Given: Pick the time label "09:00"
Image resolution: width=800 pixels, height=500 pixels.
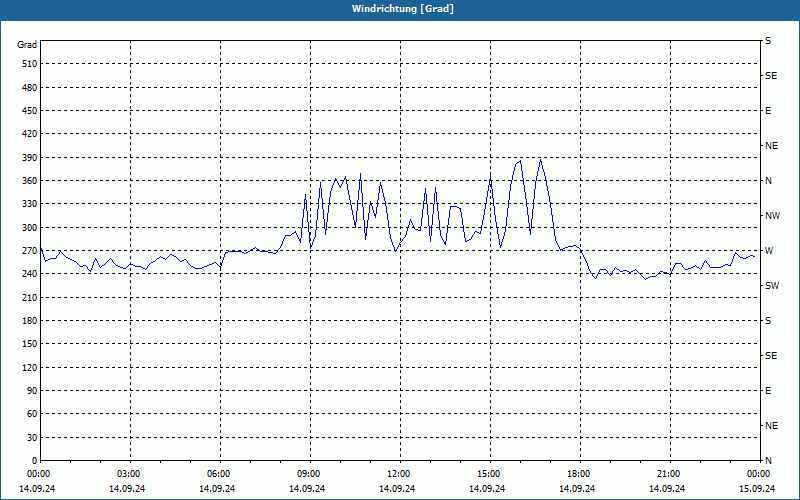Looking at the screenshot, I should pos(309,474).
